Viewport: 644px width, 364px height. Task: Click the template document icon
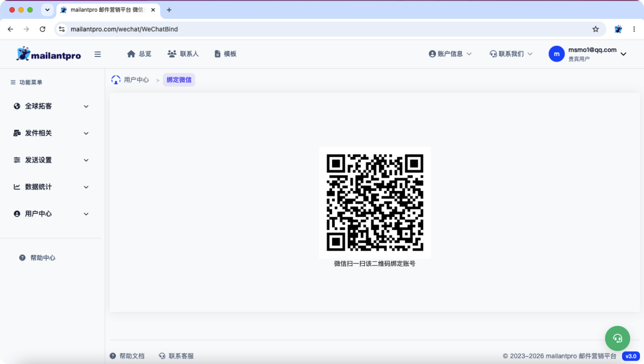click(x=217, y=53)
